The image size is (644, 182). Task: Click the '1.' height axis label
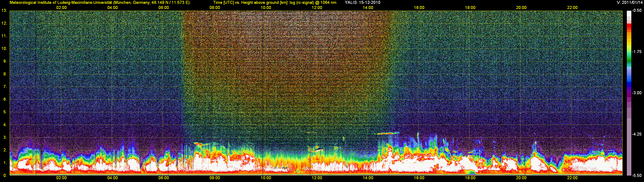5,163
